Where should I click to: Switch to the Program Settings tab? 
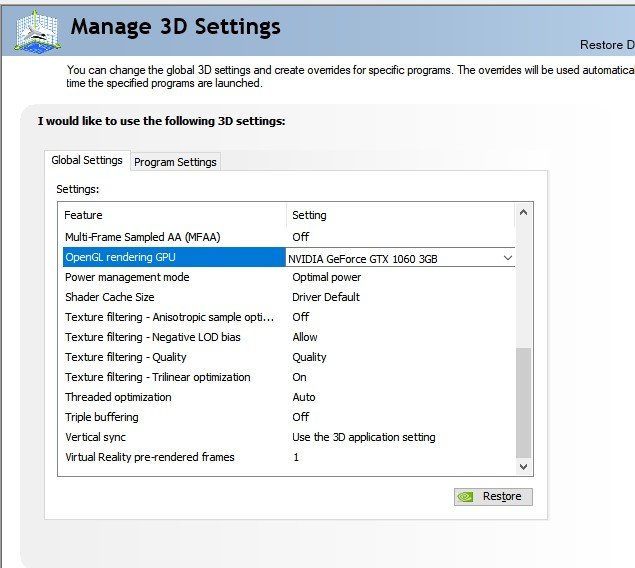click(x=175, y=162)
